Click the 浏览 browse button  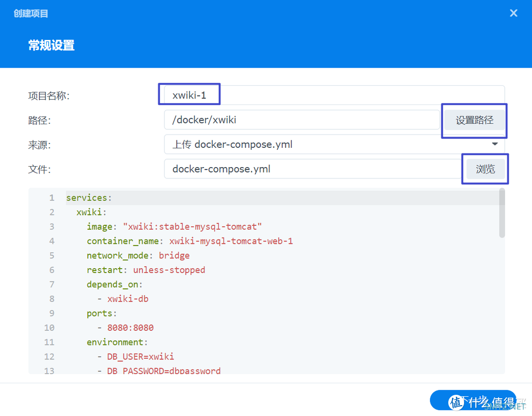coord(485,169)
